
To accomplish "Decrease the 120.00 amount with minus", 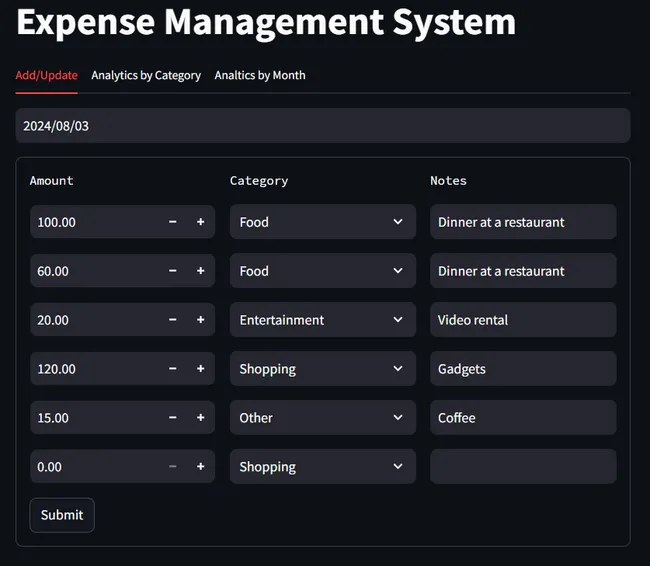I will point(173,369).
